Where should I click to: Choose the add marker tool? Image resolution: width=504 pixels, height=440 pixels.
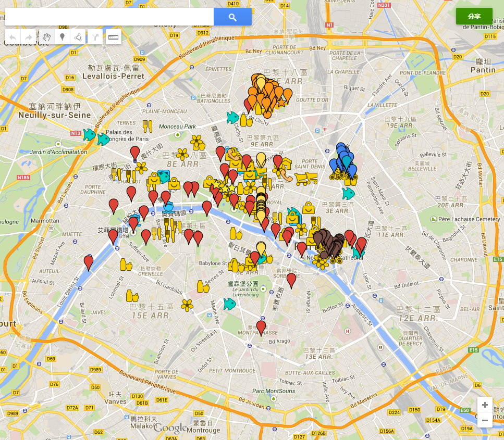(63, 37)
